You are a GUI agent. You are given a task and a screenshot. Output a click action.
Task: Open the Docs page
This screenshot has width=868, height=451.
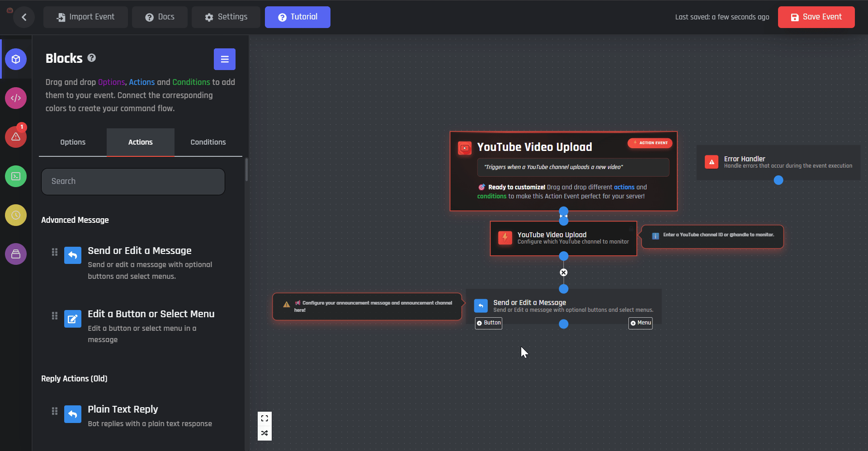point(160,17)
